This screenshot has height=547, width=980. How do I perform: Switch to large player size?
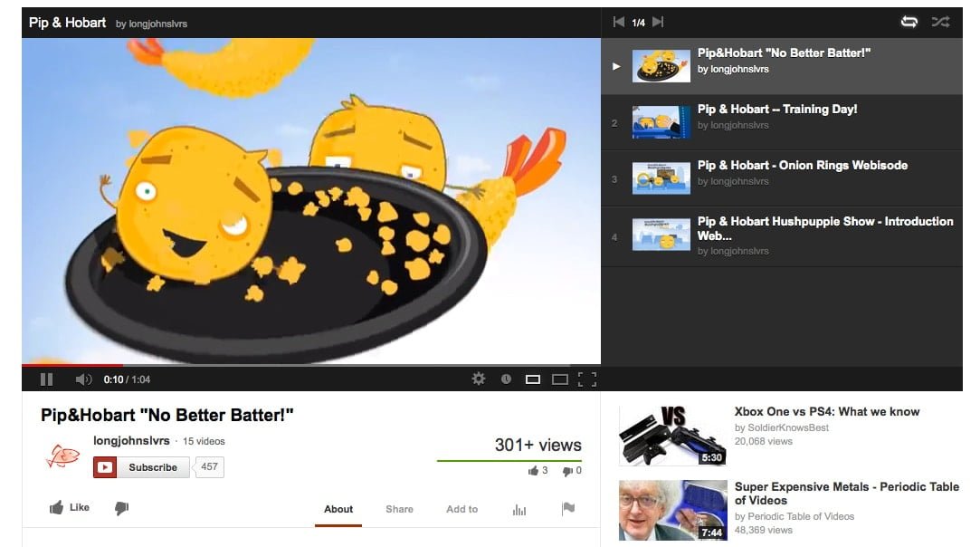tap(560, 379)
